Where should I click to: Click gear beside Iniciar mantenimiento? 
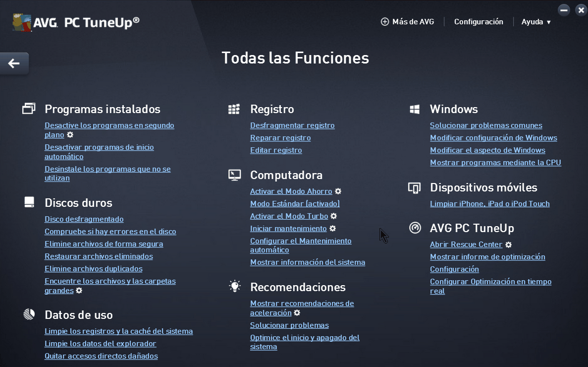(x=332, y=228)
